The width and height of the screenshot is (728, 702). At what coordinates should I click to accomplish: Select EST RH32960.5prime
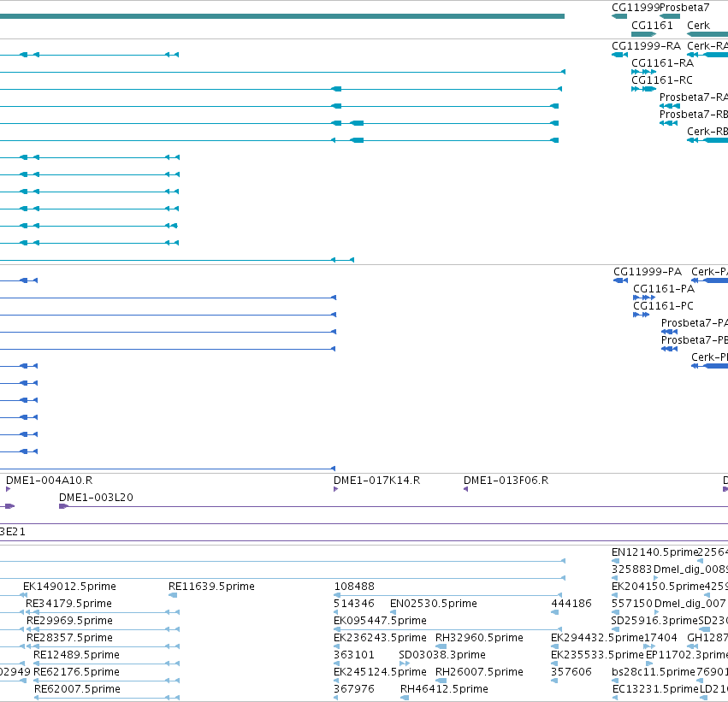[479, 638]
